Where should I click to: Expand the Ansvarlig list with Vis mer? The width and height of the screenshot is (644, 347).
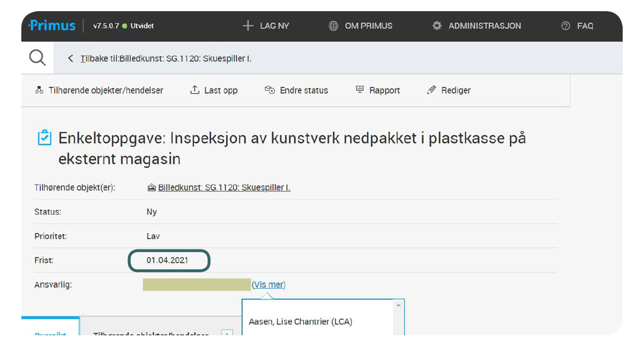[268, 285]
